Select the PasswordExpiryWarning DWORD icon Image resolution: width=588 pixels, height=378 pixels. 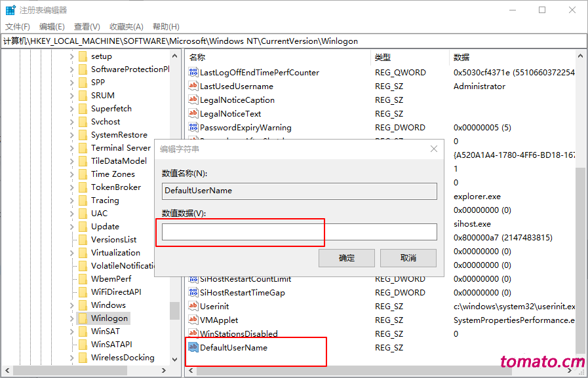point(193,127)
